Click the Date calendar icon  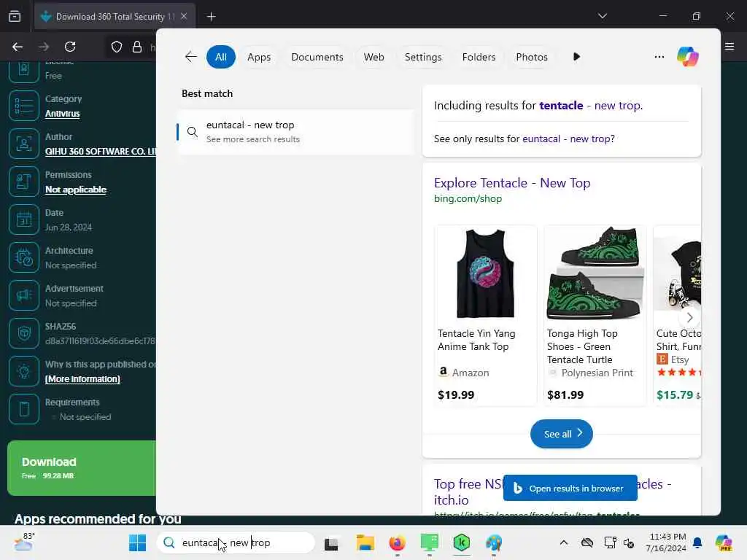pyautogui.click(x=24, y=219)
